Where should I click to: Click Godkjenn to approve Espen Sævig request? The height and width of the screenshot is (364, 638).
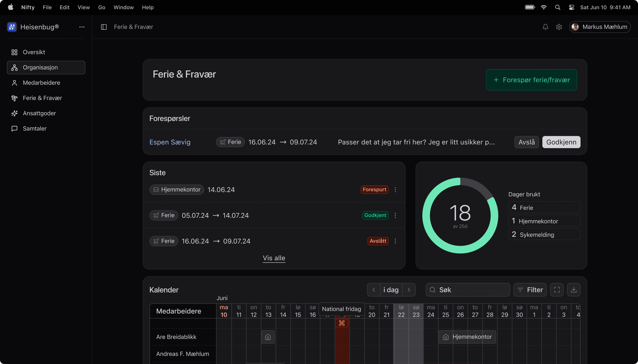click(561, 142)
